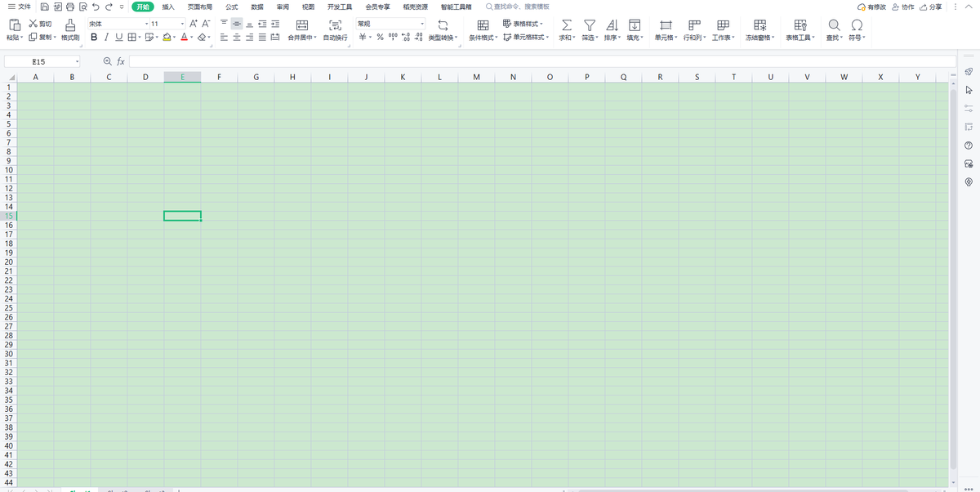Image resolution: width=980 pixels, height=492 pixels.
Task: Open the 文件 file menu
Action: point(19,7)
